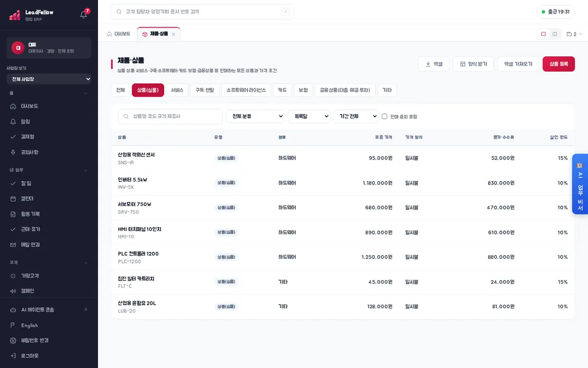Focus the global customer search field
588x368 pixels.
[202, 12]
